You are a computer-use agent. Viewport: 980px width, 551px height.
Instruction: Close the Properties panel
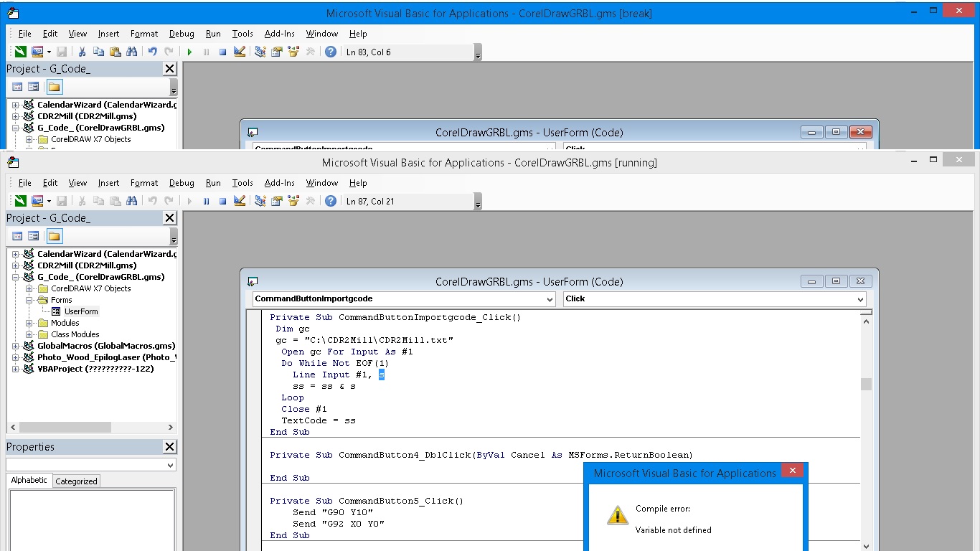(169, 447)
